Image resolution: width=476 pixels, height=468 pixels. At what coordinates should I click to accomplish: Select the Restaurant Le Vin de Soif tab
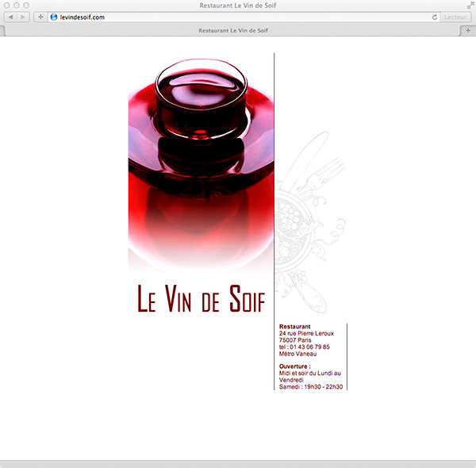[x=232, y=30]
